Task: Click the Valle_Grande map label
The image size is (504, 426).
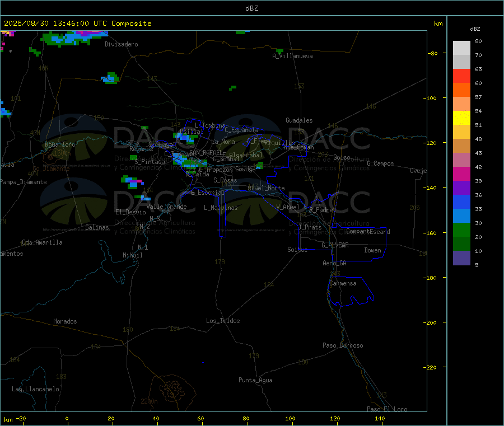Action: click(x=166, y=207)
